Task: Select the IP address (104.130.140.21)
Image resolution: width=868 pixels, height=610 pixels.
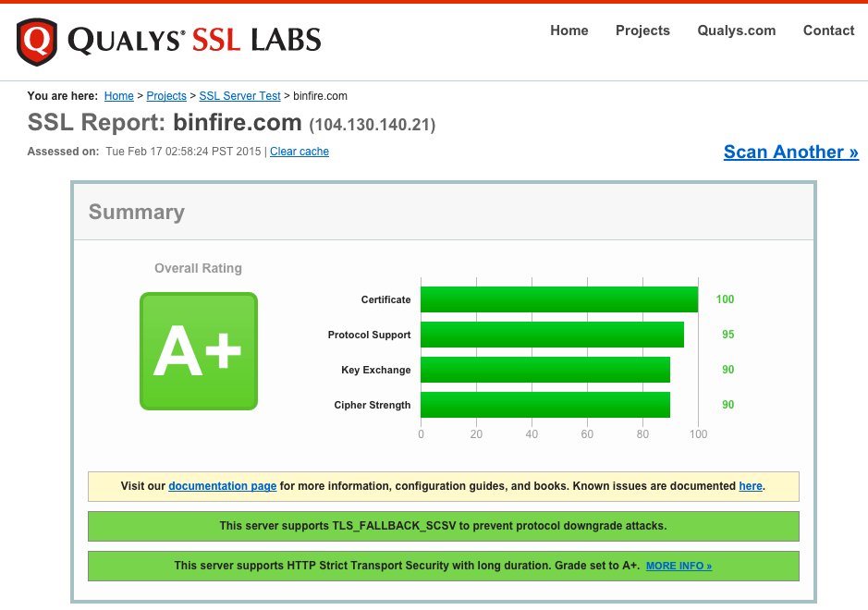Action: point(373,125)
